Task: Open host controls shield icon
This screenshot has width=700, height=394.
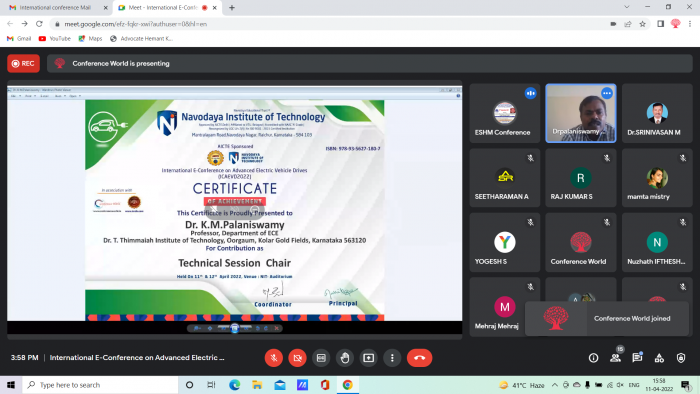Action: click(681, 358)
